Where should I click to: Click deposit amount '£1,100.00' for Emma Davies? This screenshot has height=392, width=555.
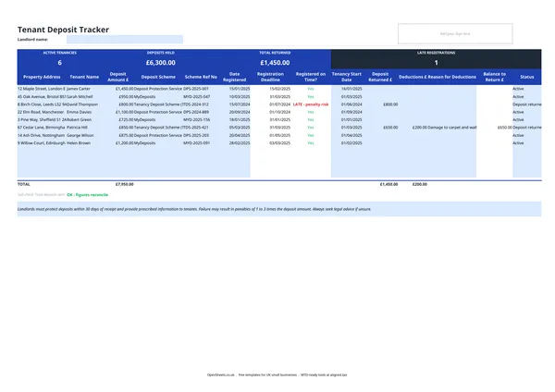[x=125, y=112]
